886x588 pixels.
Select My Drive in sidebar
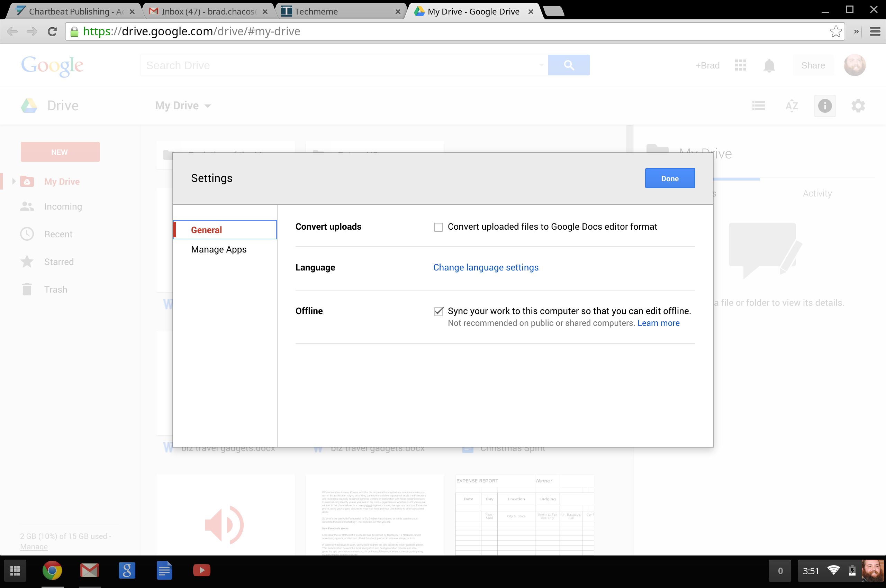62,182
